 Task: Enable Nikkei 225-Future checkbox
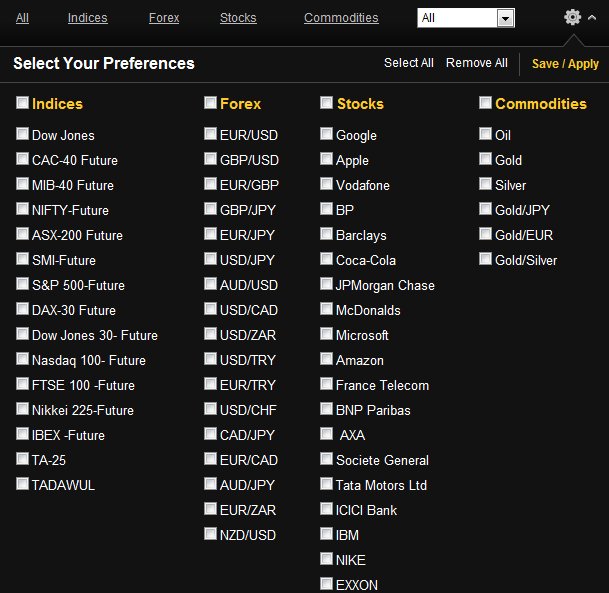coord(23,409)
